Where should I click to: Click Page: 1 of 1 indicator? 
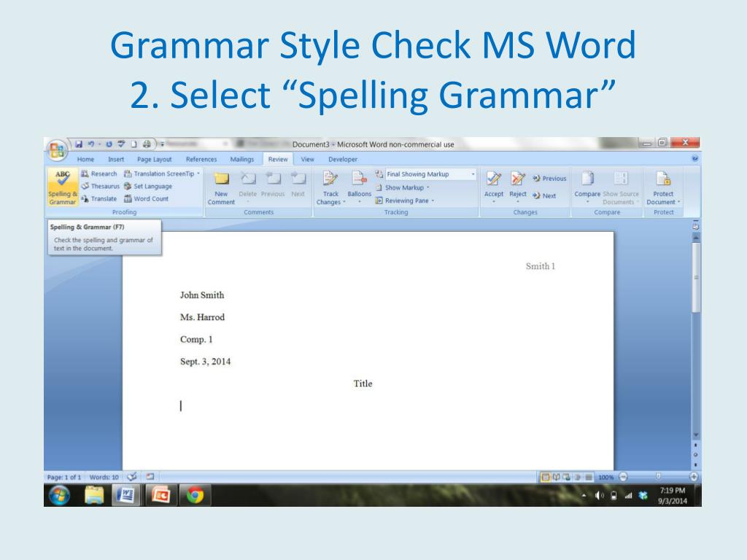pyautogui.click(x=64, y=477)
